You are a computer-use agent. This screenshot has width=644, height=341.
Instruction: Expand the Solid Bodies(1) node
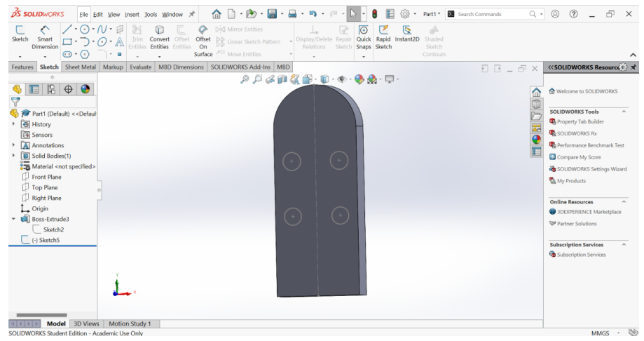13,156
